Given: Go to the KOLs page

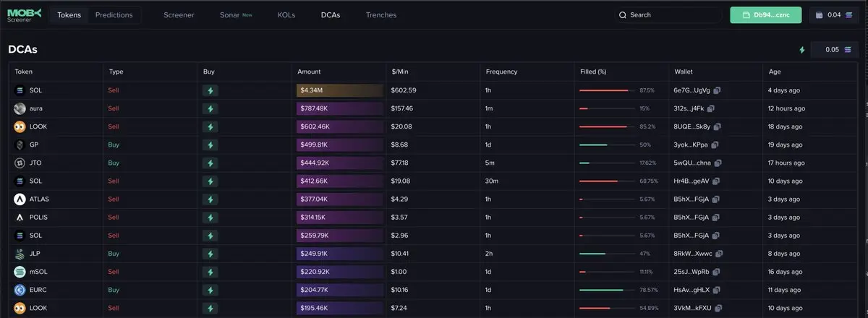Looking at the screenshot, I should click(x=286, y=14).
